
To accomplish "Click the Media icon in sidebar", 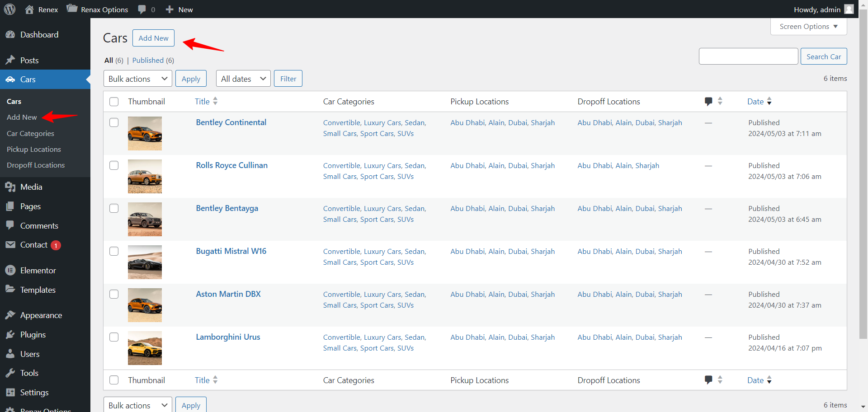I will click(10, 187).
